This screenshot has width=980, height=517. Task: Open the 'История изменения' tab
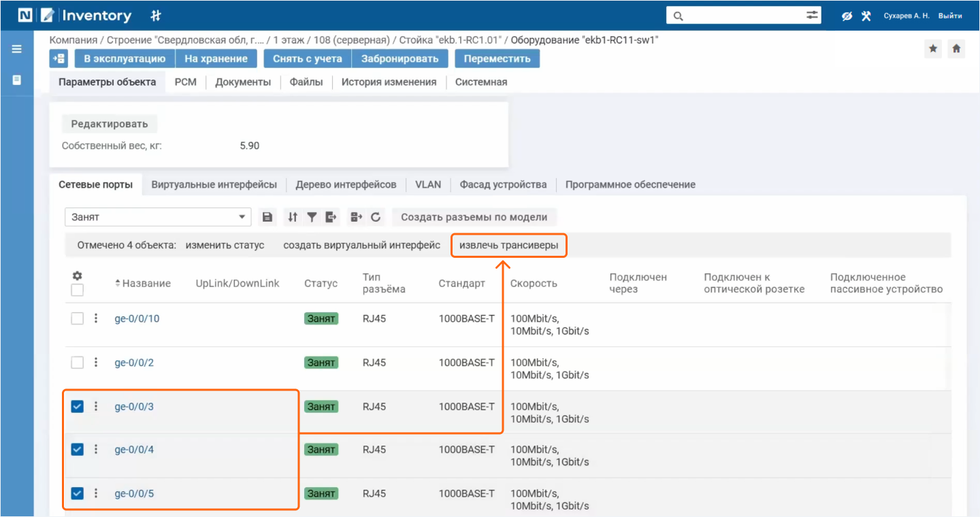pos(389,82)
